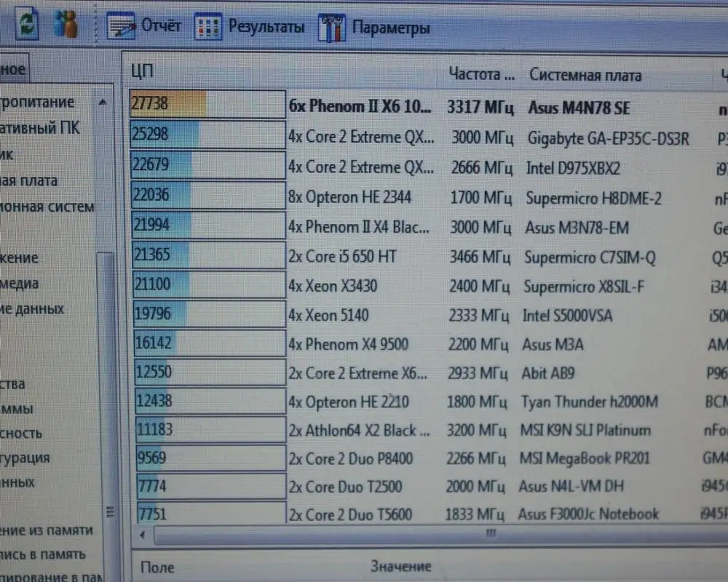Select row 4x Phenom X4 9500

(x=430, y=344)
